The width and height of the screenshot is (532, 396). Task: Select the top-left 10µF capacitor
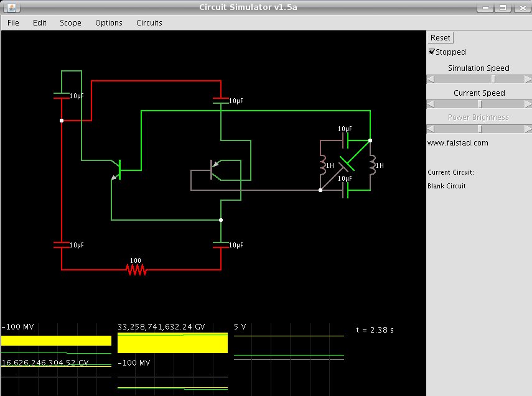[x=62, y=96]
